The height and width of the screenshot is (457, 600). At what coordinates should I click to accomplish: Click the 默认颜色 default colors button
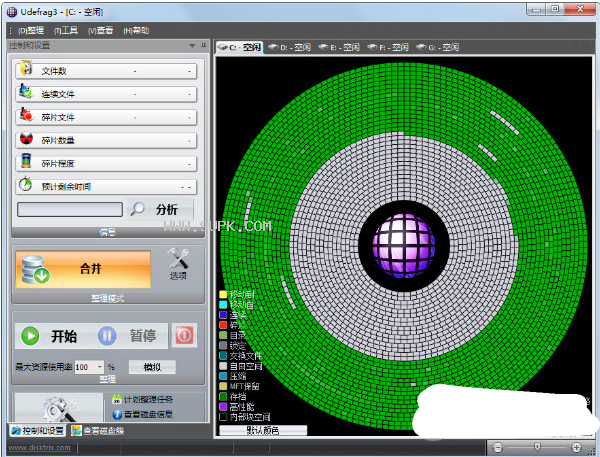[x=263, y=431]
